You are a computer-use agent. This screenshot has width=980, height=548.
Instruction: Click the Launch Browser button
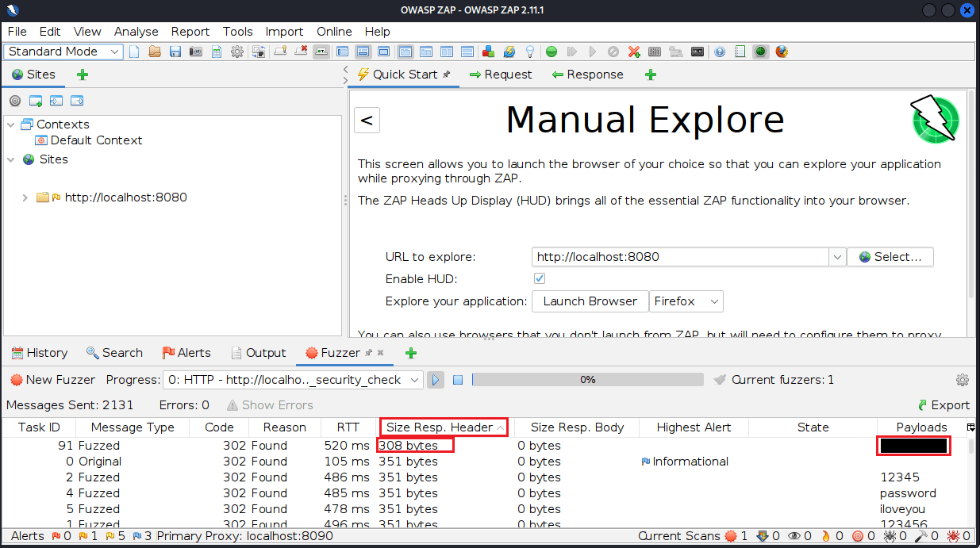point(590,301)
